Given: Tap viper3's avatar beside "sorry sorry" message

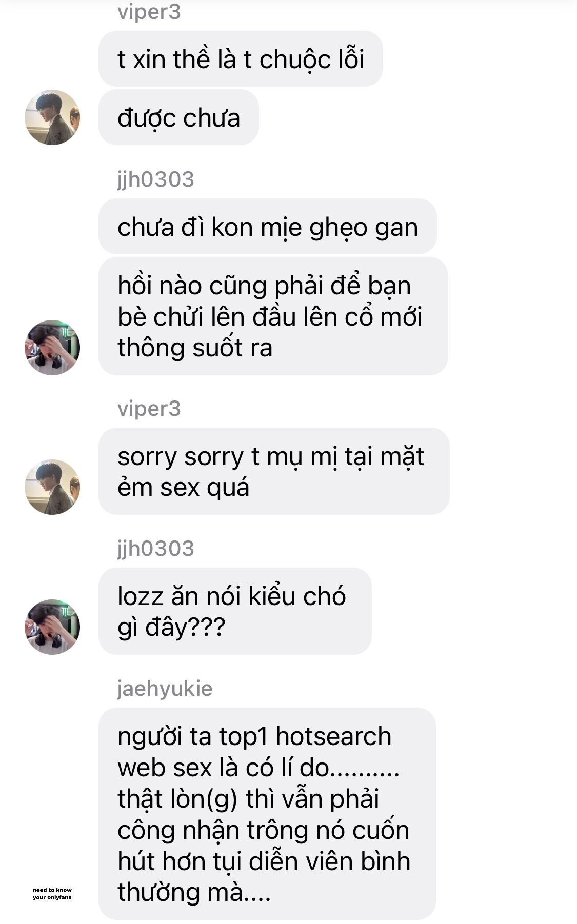Looking at the screenshot, I should (x=52, y=487).
